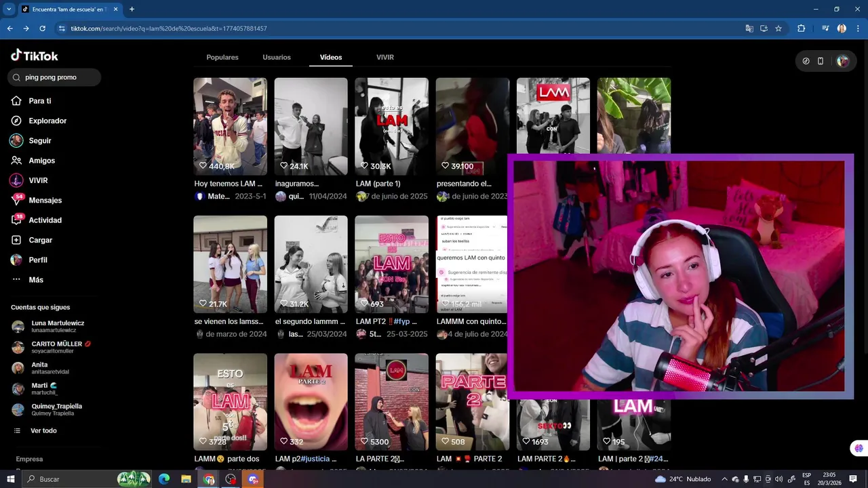Open the Chrome extensions puzzle icon

pyautogui.click(x=802, y=28)
